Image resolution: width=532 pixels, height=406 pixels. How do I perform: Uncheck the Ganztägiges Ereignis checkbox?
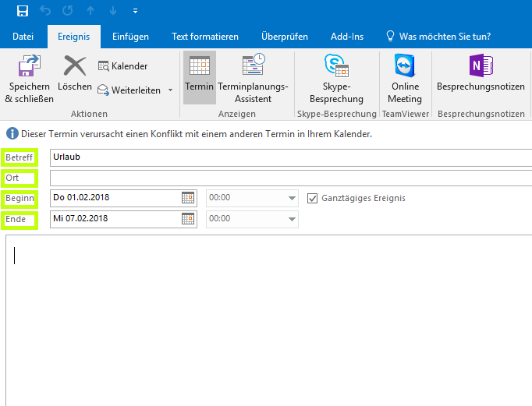(314, 198)
